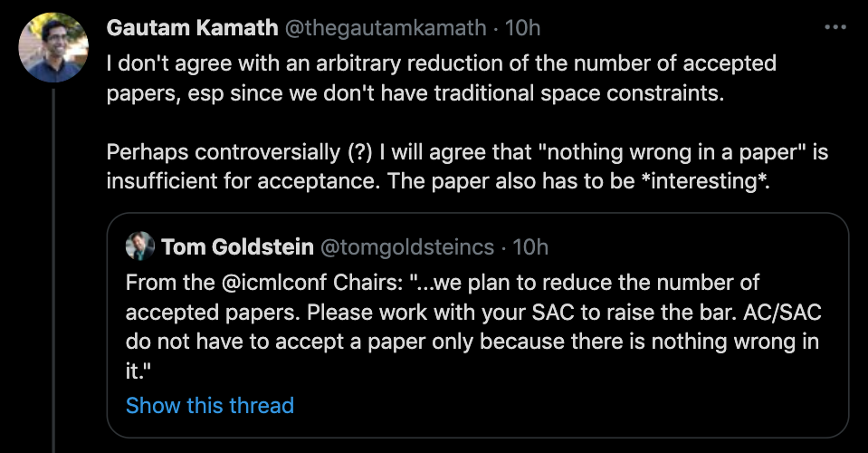Open the tweet's three-dot more menu
The image size is (868, 453).
(834, 28)
